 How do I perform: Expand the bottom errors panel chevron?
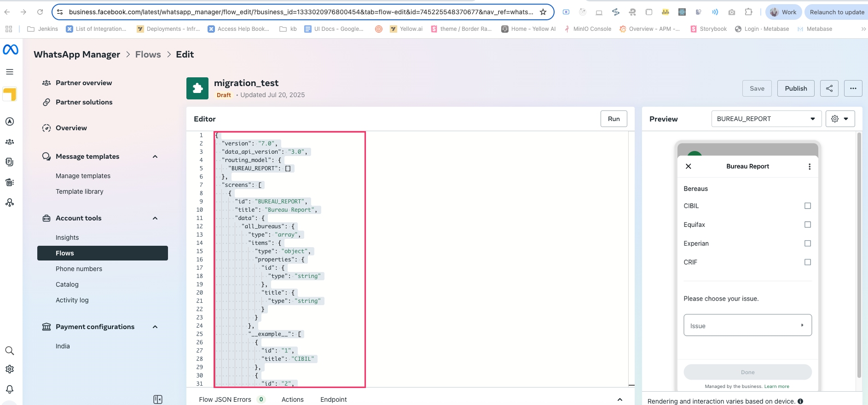pyautogui.click(x=620, y=399)
